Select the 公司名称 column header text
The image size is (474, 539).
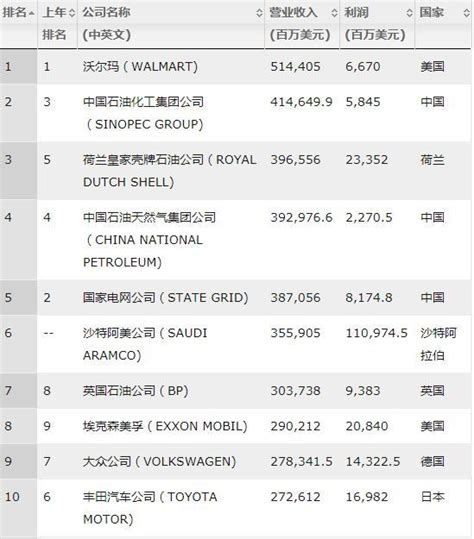tap(106, 12)
